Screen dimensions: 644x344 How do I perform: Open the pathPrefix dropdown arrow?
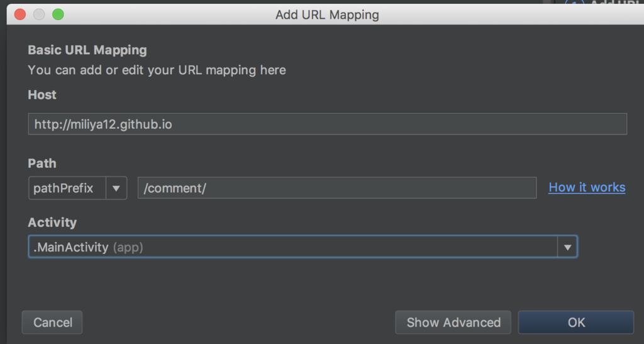pyautogui.click(x=116, y=188)
